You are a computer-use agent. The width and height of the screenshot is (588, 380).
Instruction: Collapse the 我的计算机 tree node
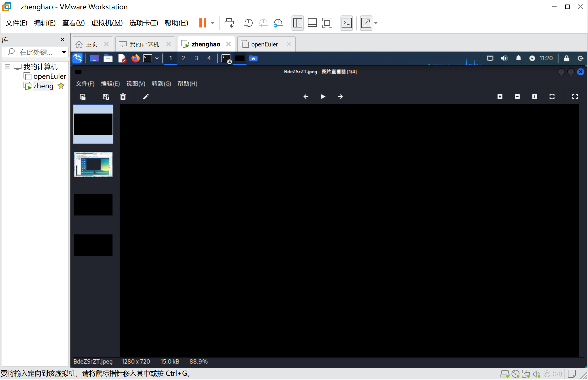(8, 67)
